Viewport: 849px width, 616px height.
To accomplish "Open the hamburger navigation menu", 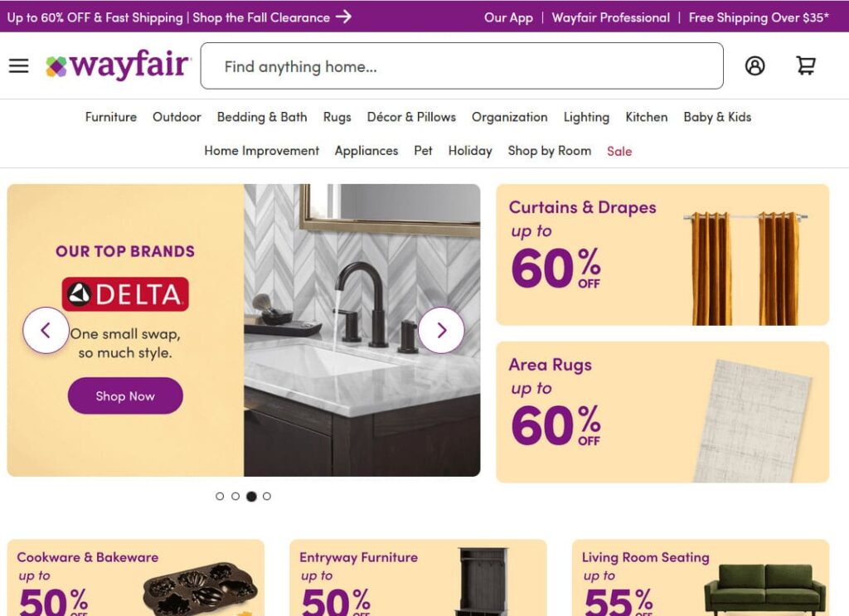I will click(18, 65).
